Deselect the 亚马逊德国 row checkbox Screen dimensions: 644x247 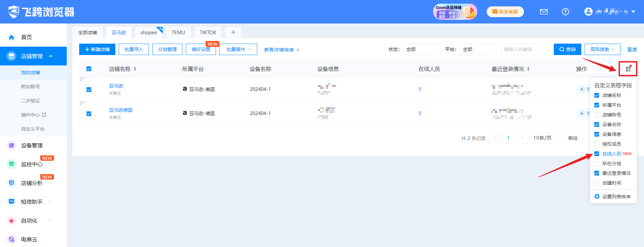pos(89,114)
